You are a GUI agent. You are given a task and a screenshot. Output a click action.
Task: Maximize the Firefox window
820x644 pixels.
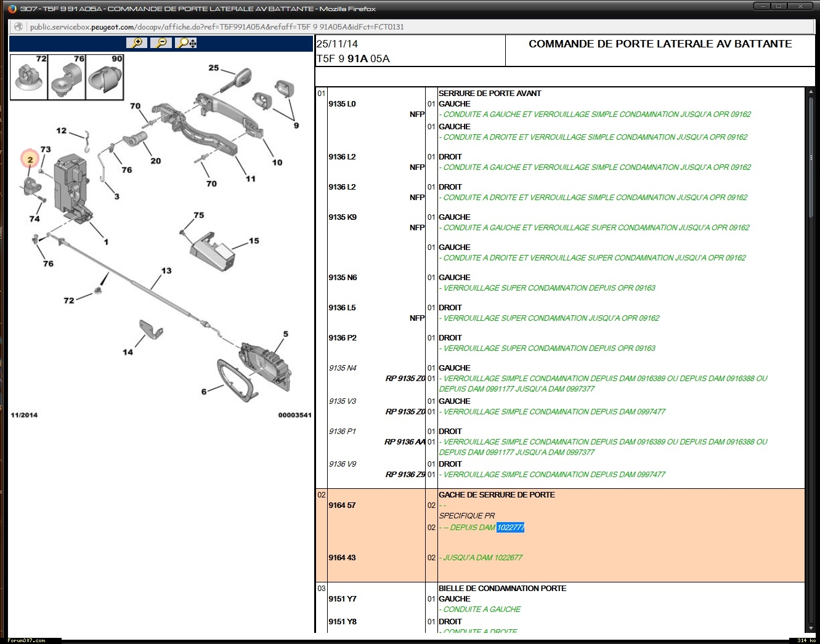[x=778, y=6]
